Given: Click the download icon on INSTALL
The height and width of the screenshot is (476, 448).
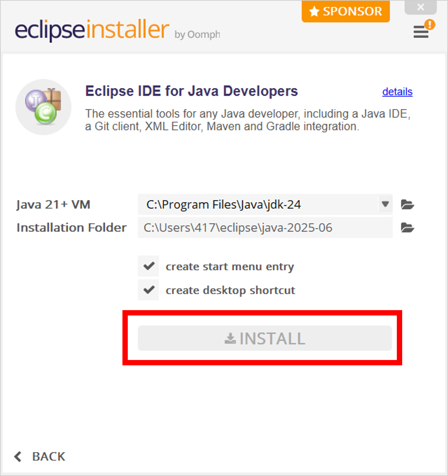Looking at the screenshot, I should click(230, 339).
